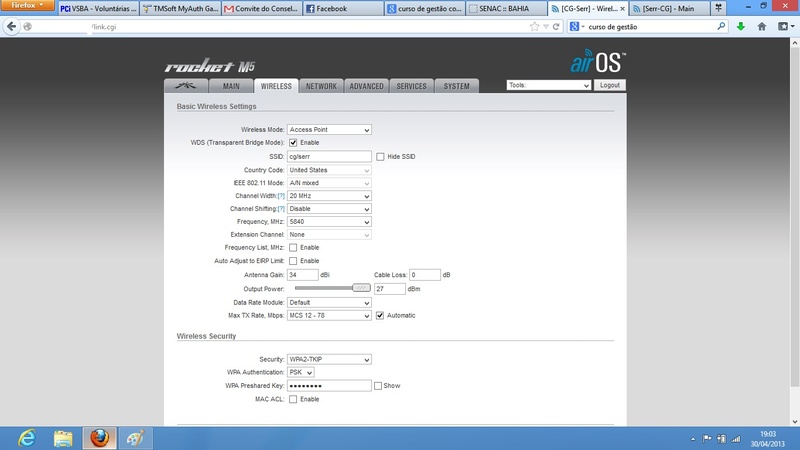Open the Channel Shifting dropdown
Screen dimensions: 800x450
click(329, 209)
